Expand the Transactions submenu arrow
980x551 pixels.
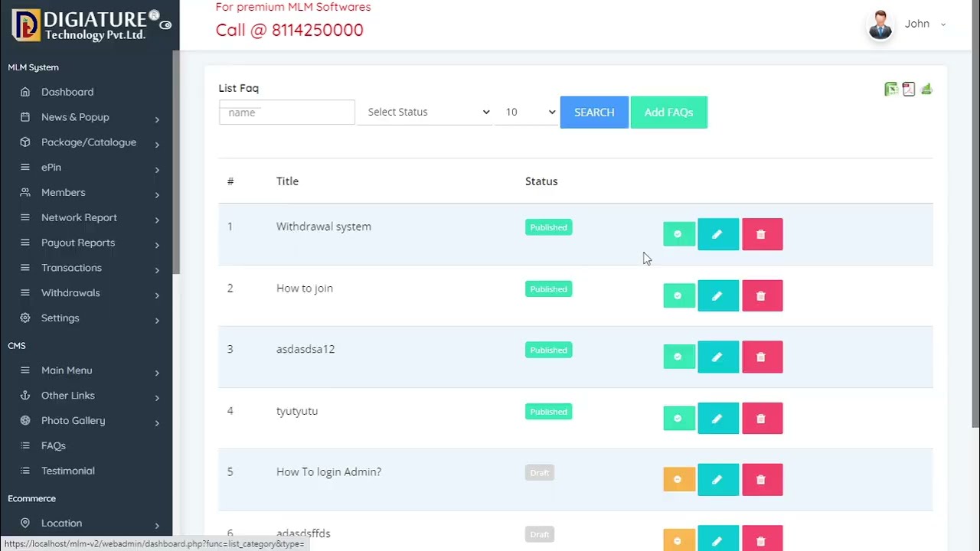pos(157,270)
